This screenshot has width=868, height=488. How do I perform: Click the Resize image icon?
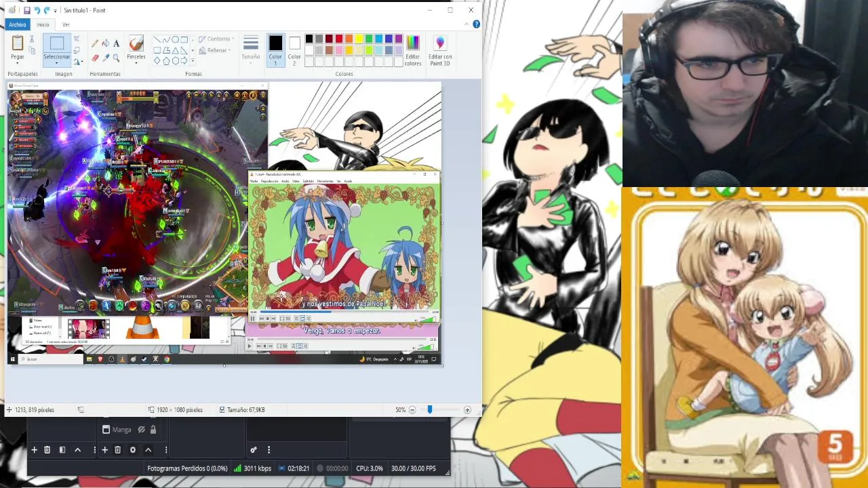(x=77, y=50)
